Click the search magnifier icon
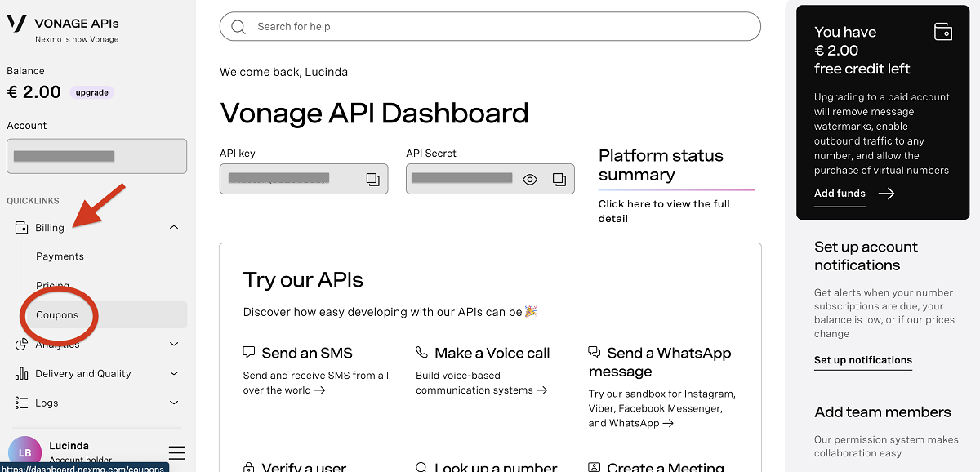This screenshot has height=472, width=980. 238,27
